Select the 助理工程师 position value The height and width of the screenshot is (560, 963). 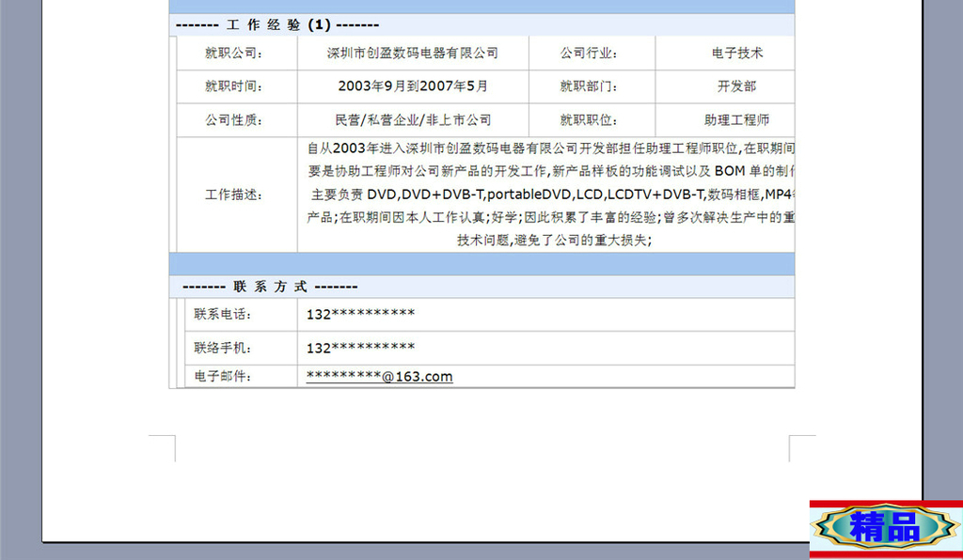735,120
